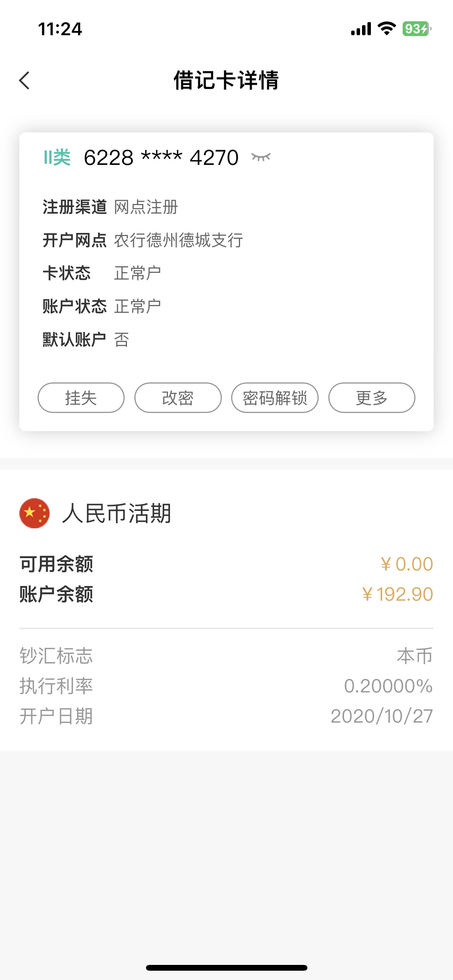This screenshot has width=453, height=980.
Task: Tap the 人民币活期 account heading
Action: [117, 514]
